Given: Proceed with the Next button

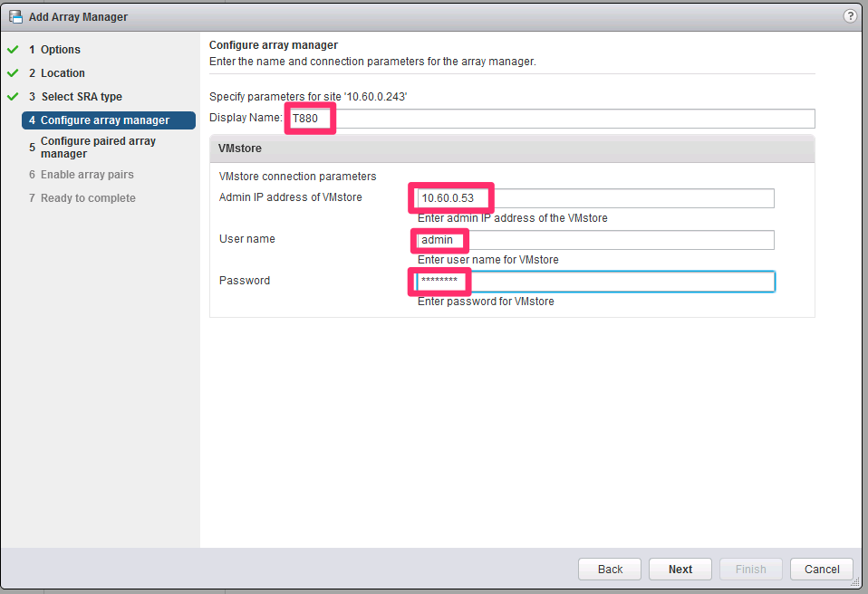Looking at the screenshot, I should (x=680, y=570).
